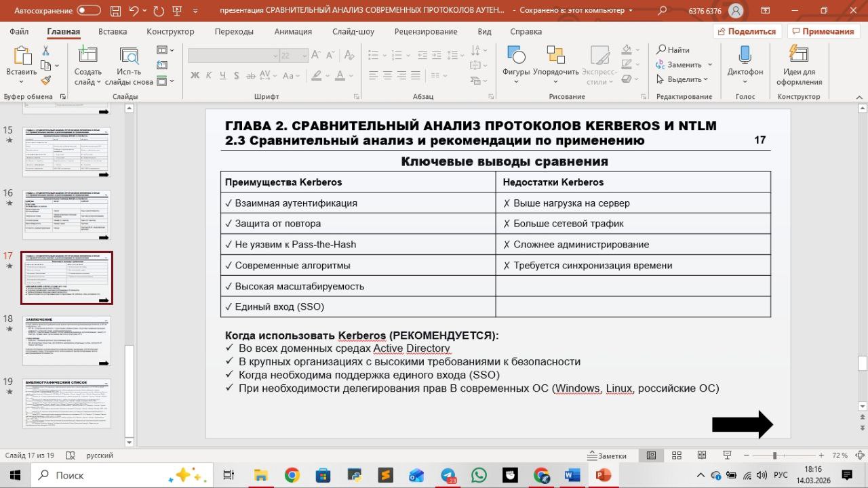Click the Найти find button

[x=673, y=50]
